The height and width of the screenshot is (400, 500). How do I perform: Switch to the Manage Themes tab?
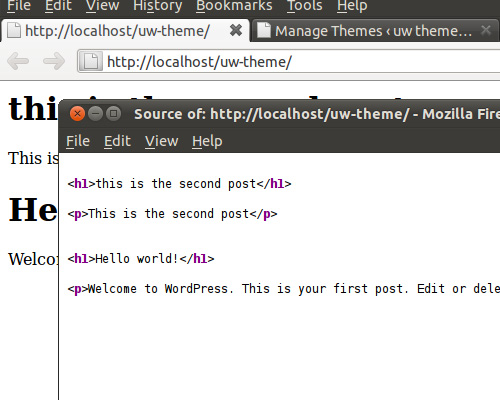click(x=375, y=31)
